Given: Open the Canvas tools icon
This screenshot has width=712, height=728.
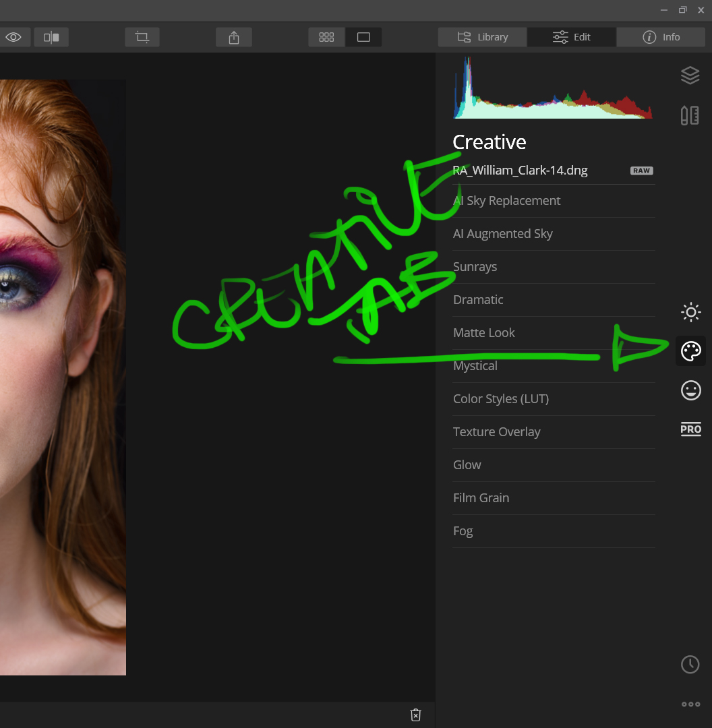Looking at the screenshot, I should [x=690, y=116].
